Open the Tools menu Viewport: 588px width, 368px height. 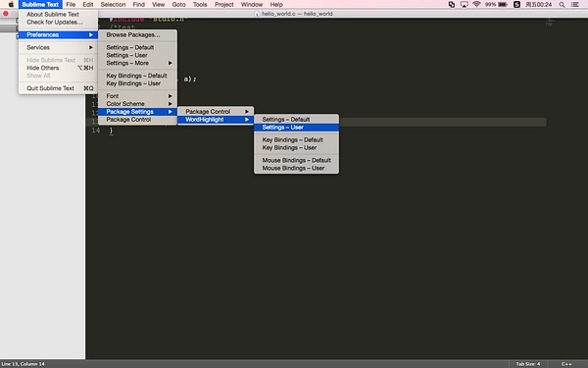(200, 5)
